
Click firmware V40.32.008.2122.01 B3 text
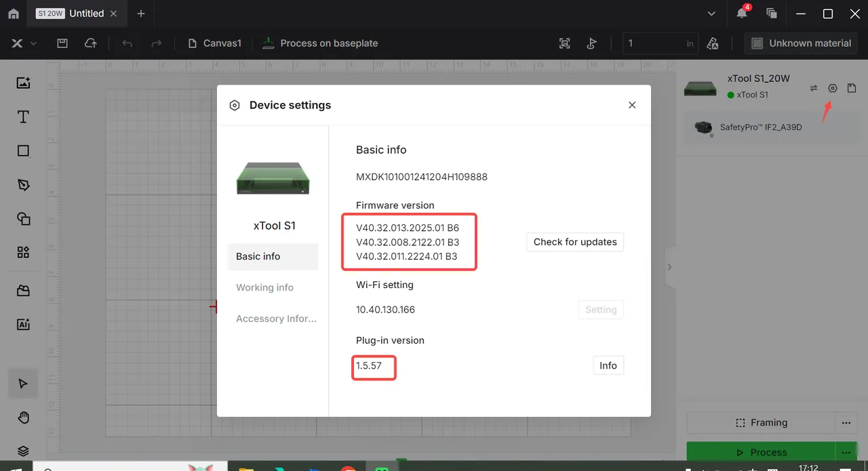click(408, 242)
